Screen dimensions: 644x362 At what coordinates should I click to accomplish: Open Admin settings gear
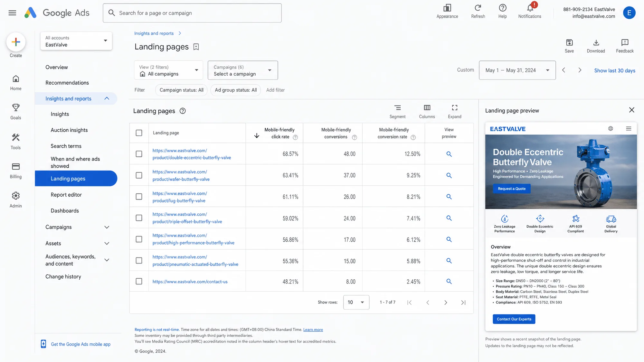[15, 200]
